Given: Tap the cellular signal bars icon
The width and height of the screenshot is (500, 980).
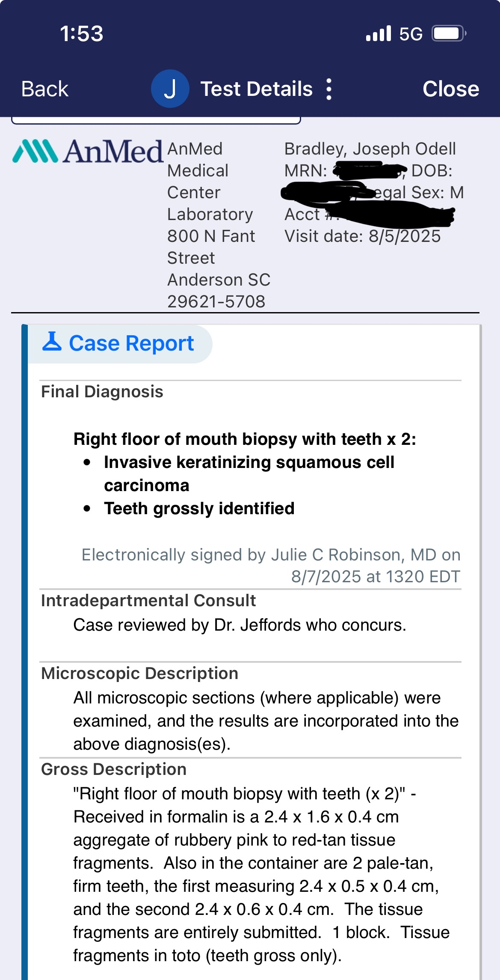Looking at the screenshot, I should [x=378, y=33].
